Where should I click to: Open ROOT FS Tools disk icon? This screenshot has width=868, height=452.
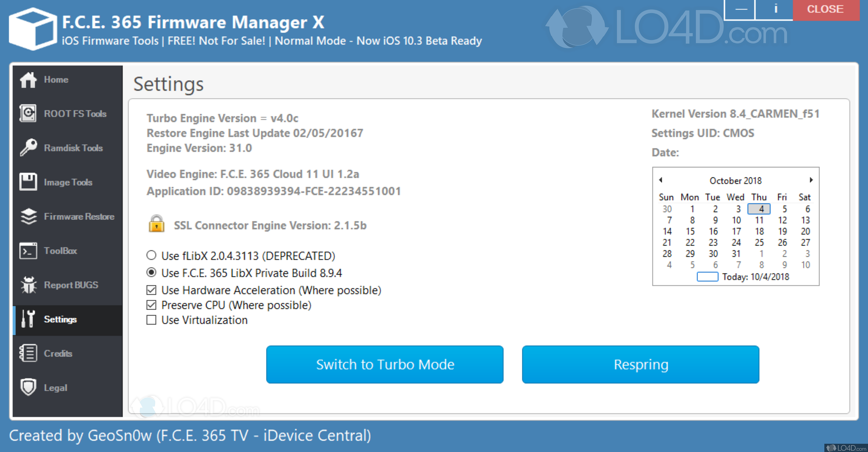[28, 114]
